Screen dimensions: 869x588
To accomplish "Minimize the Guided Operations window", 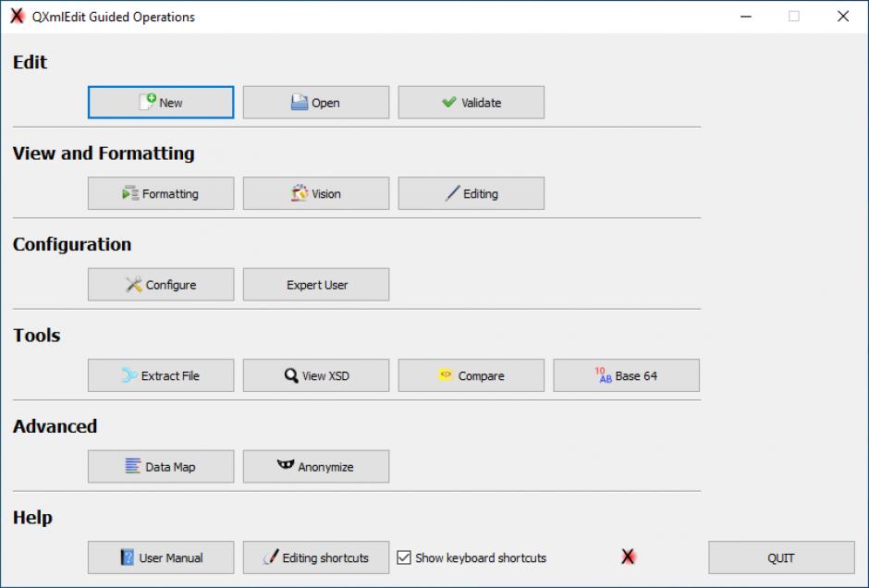I will [x=746, y=17].
